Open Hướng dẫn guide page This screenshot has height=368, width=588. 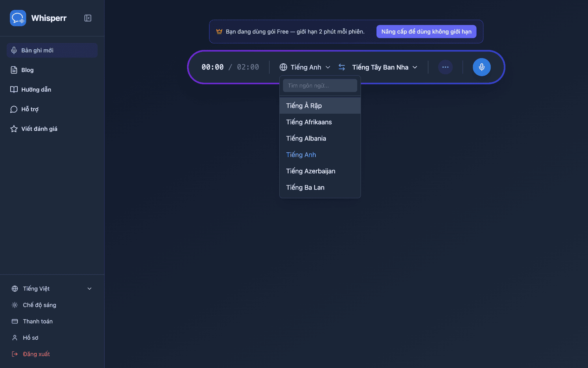tap(52, 89)
